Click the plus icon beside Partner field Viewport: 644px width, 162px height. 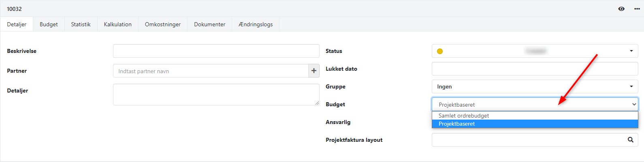[x=314, y=71]
